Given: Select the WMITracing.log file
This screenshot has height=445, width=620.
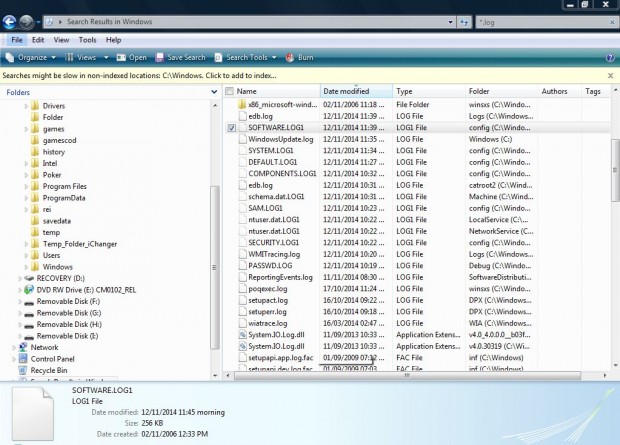Looking at the screenshot, I should coord(274,254).
